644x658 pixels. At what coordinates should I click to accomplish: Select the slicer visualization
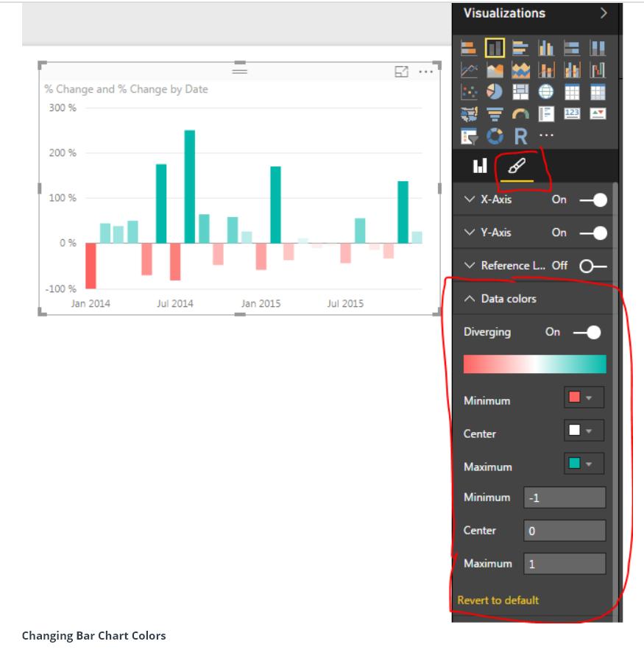pos(469,136)
